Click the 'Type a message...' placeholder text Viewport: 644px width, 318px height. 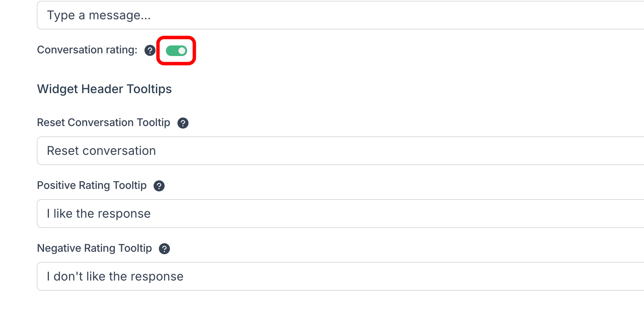click(98, 16)
